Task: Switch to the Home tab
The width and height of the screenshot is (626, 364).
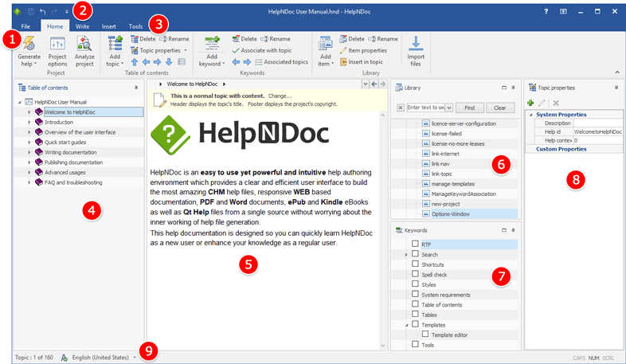Action: (55, 26)
